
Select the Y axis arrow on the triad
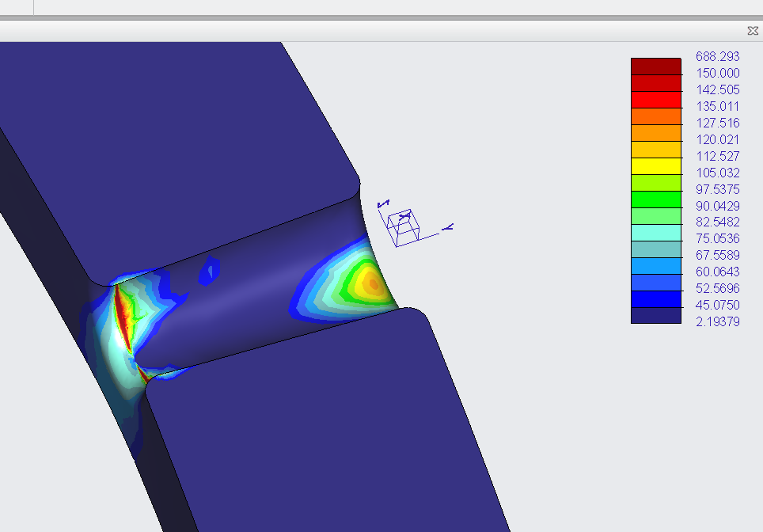point(448,228)
